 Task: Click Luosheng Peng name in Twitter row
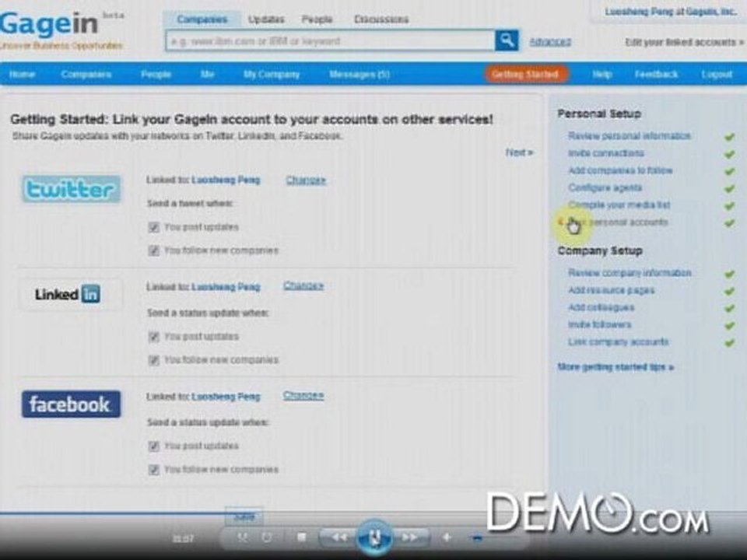[226, 180]
